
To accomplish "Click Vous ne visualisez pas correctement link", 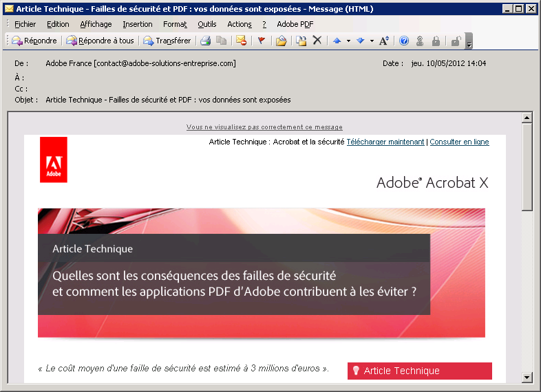I will (x=264, y=127).
